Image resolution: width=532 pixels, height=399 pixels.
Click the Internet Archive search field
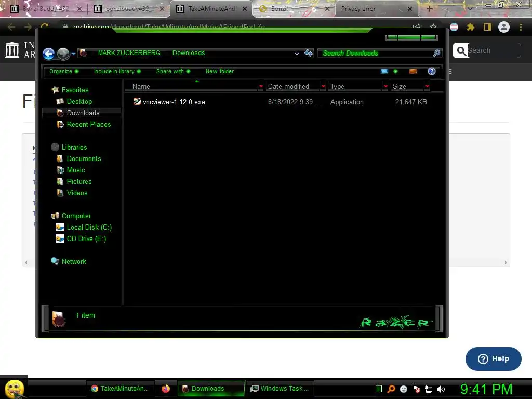494,50
